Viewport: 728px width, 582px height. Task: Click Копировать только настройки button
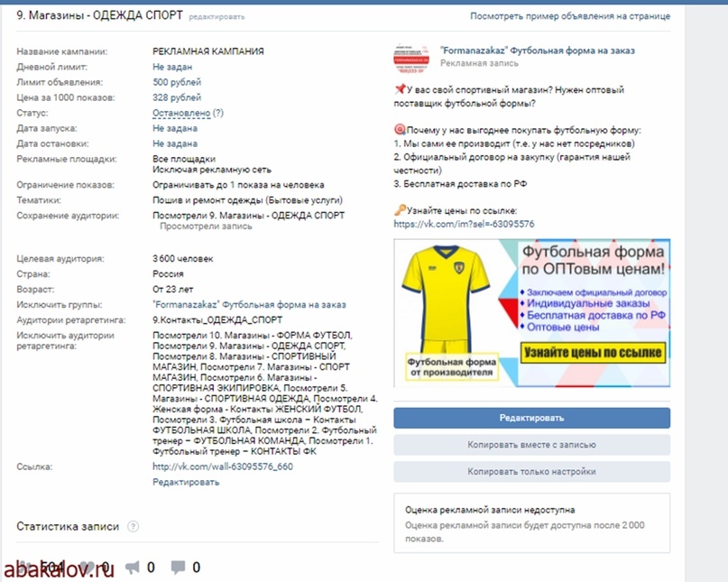coord(531,471)
